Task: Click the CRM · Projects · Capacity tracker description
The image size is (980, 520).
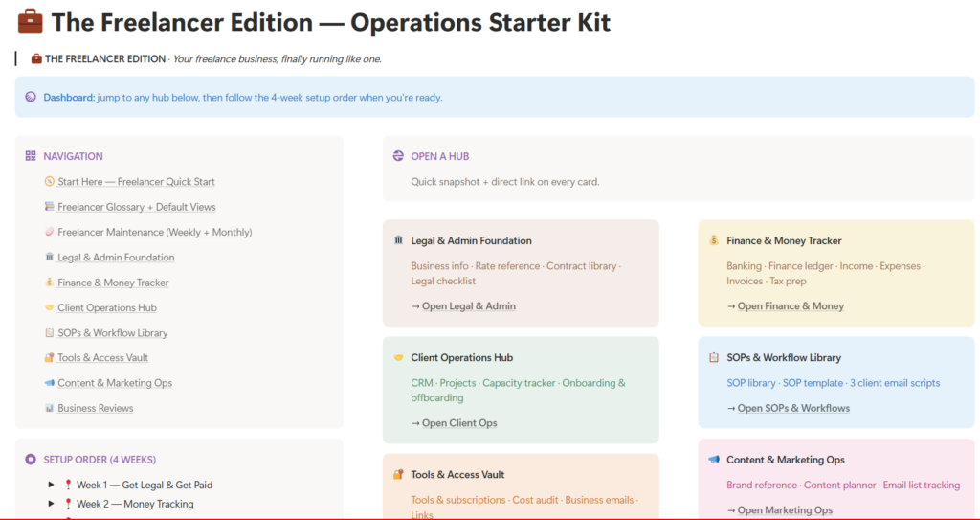Action: 518,391
